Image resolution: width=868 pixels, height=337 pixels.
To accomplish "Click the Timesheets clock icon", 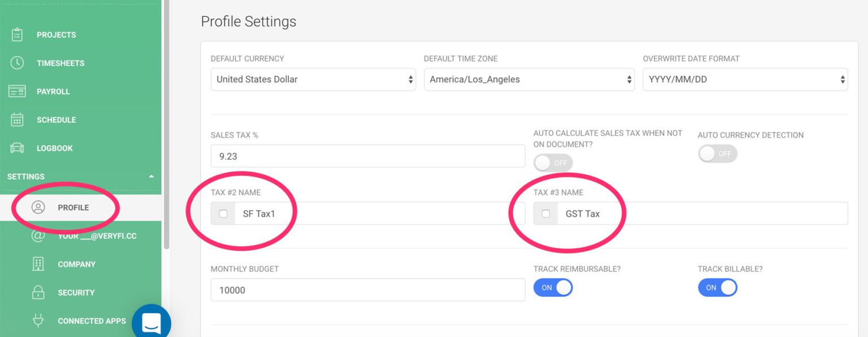I will [x=17, y=63].
